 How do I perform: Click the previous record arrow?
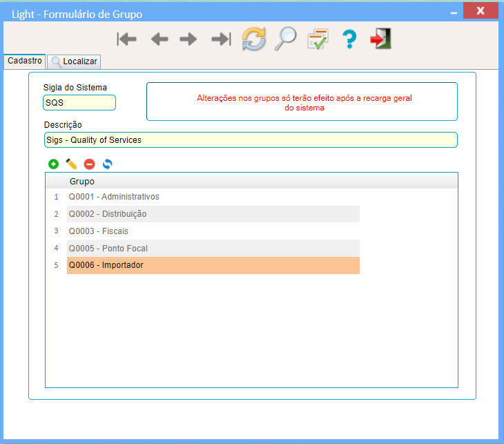click(x=159, y=39)
